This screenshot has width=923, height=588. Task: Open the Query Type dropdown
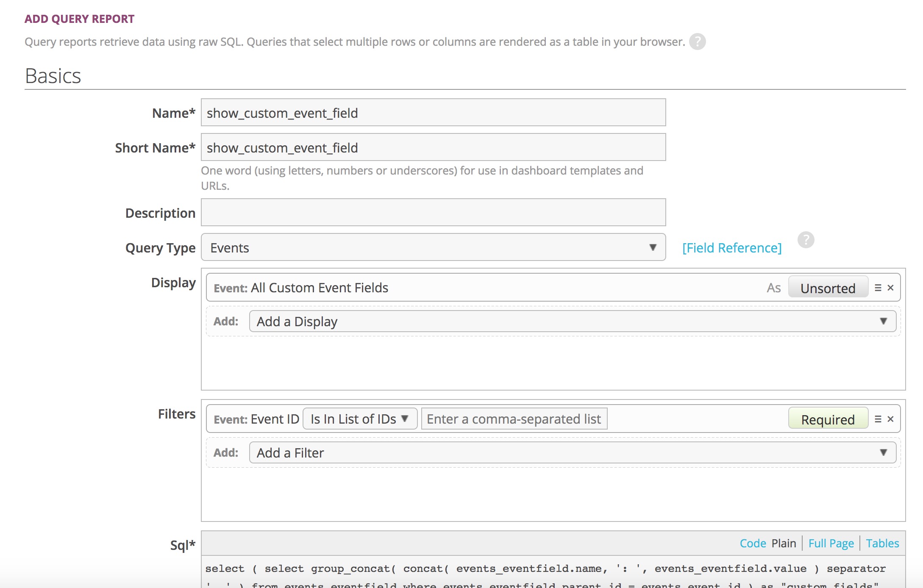click(x=433, y=247)
